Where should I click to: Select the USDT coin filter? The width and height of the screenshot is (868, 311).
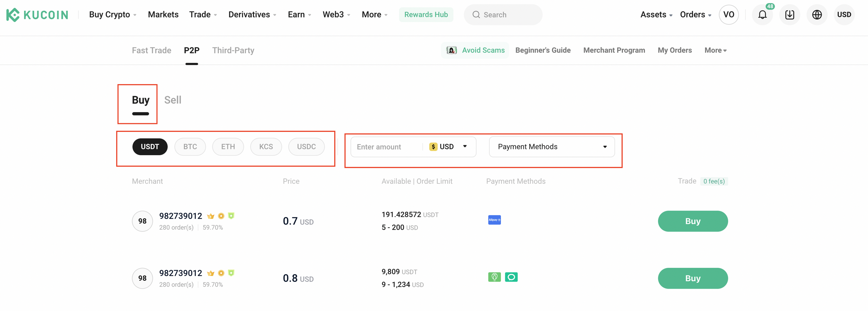[149, 147]
